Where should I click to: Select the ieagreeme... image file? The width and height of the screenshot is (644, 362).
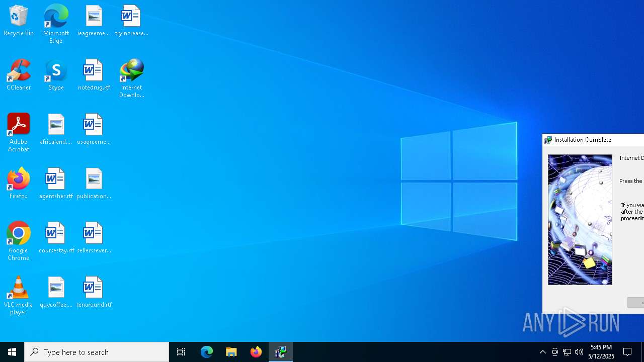(x=94, y=21)
